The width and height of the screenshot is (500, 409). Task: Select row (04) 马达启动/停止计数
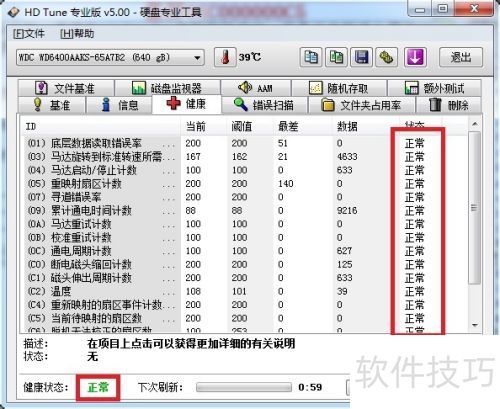[243, 170]
